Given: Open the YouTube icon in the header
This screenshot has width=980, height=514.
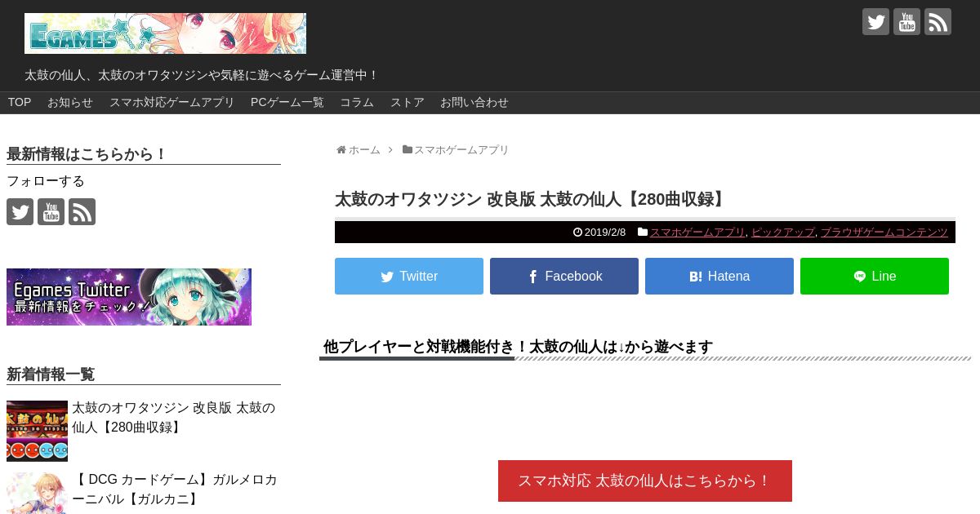Looking at the screenshot, I should tap(906, 22).
